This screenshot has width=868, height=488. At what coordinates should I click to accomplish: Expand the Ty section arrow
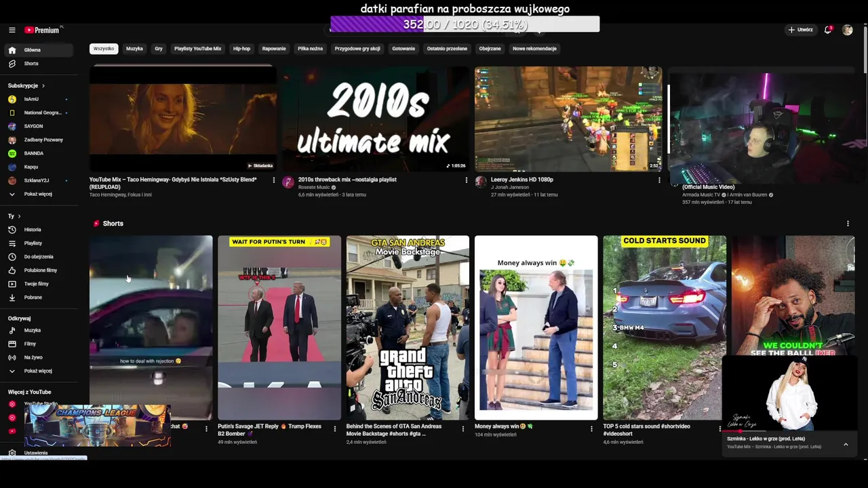[19, 216]
